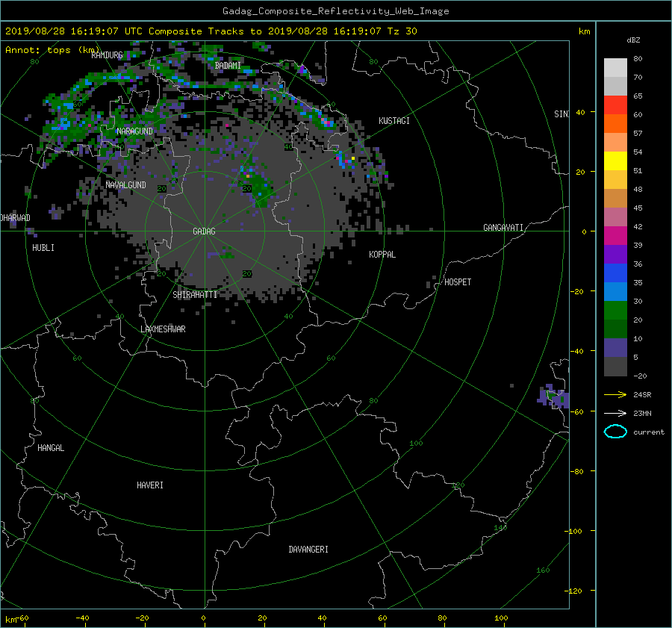Viewport: 672px width, 628px height.
Task: Click the magenta 42 dBZ color swatch
Action: (x=615, y=235)
